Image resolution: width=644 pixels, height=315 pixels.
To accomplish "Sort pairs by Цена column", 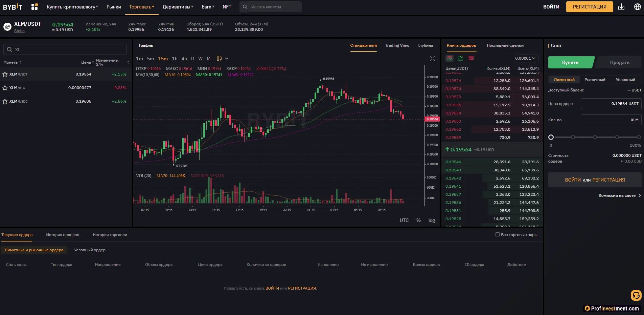I will (88, 62).
